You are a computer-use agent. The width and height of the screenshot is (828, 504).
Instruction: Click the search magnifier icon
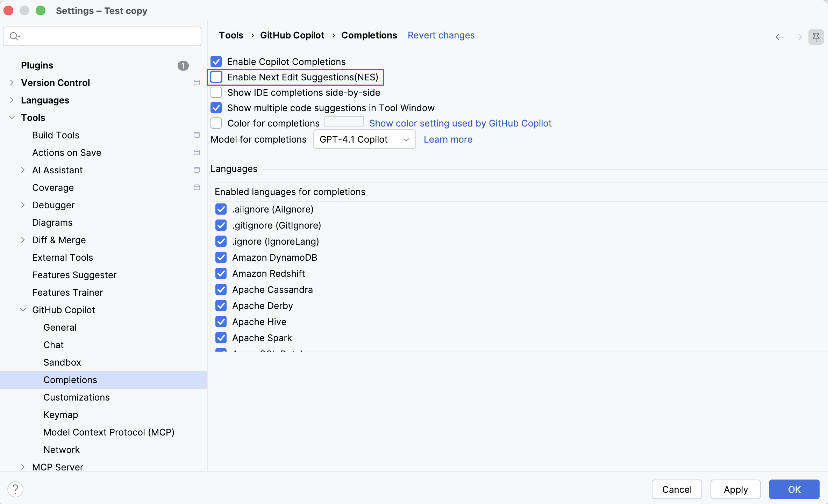coord(15,36)
